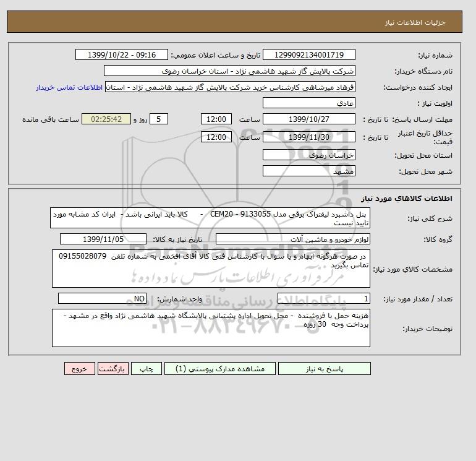Click the delivery city field مشهد

[x=309, y=171]
